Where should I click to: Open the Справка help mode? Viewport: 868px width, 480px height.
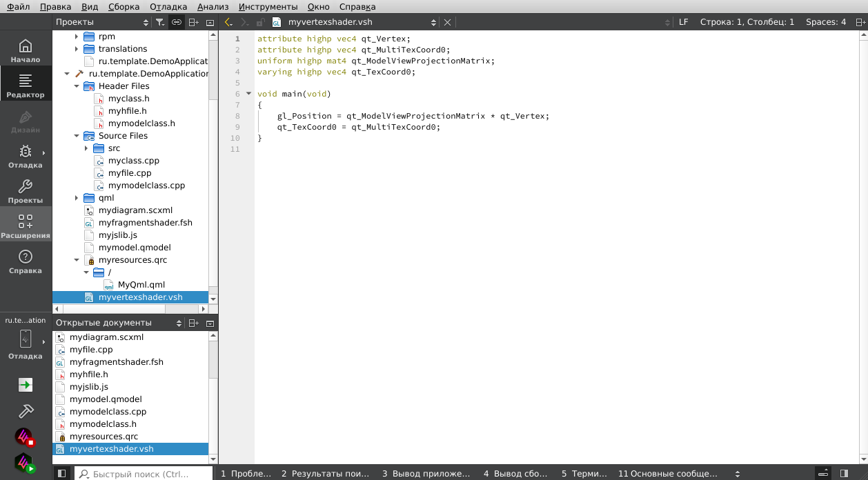pyautogui.click(x=26, y=261)
